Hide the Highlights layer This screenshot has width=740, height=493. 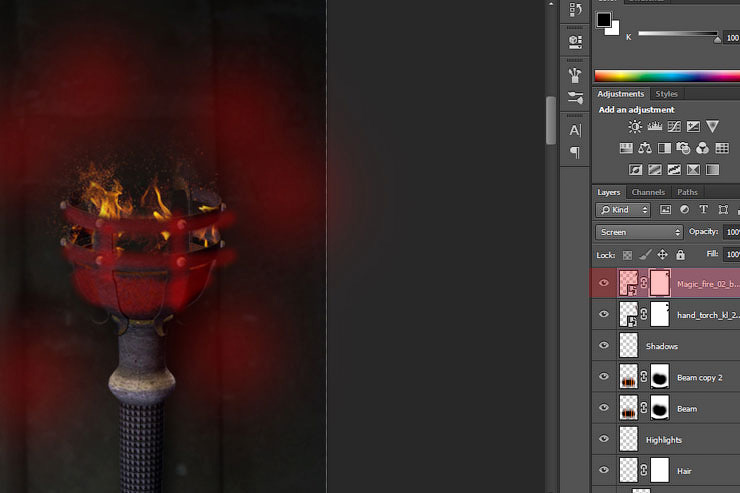coord(603,439)
